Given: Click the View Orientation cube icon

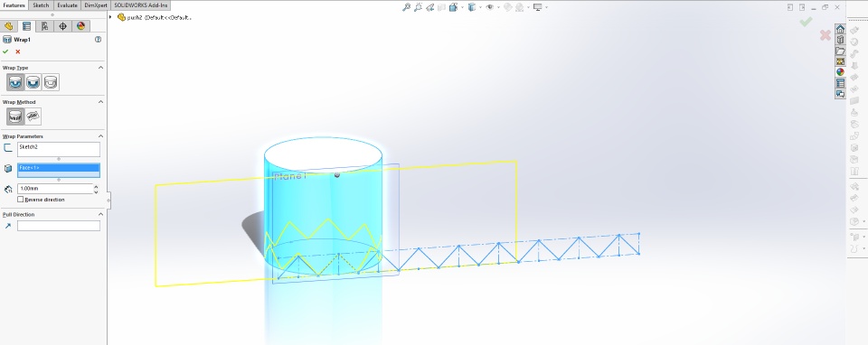Looking at the screenshot, I should (453, 7).
